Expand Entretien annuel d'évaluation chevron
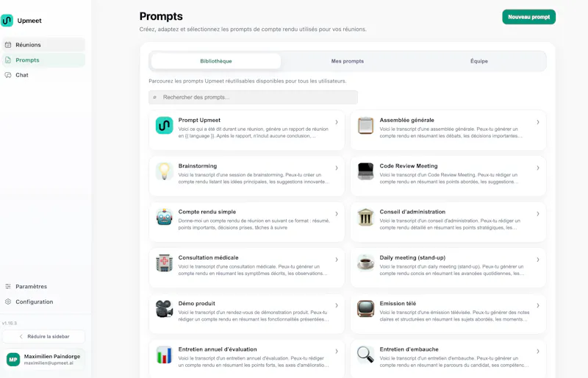Viewport: 588px width, 378px height. (x=337, y=351)
